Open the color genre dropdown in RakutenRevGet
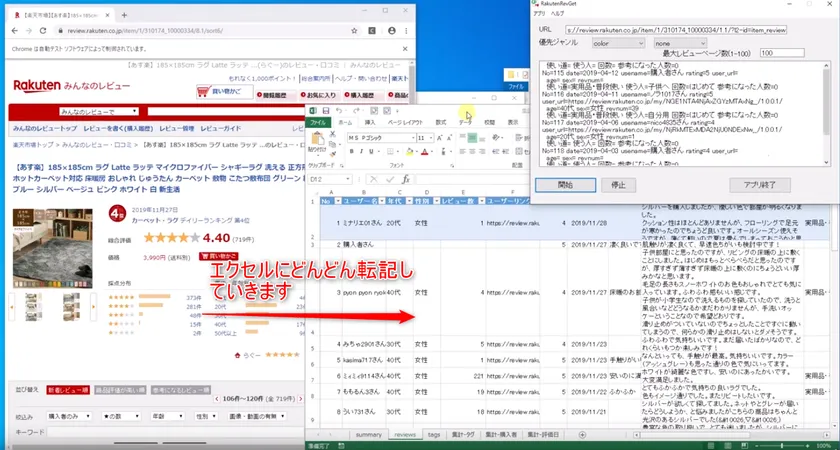The height and width of the screenshot is (450, 840). (618, 42)
